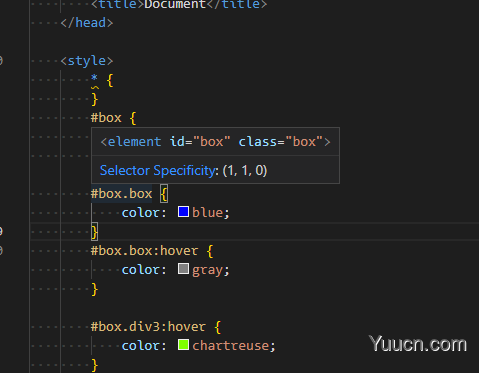This screenshot has width=479, height=373.
Task: Select the Document title text
Action: (x=175, y=4)
